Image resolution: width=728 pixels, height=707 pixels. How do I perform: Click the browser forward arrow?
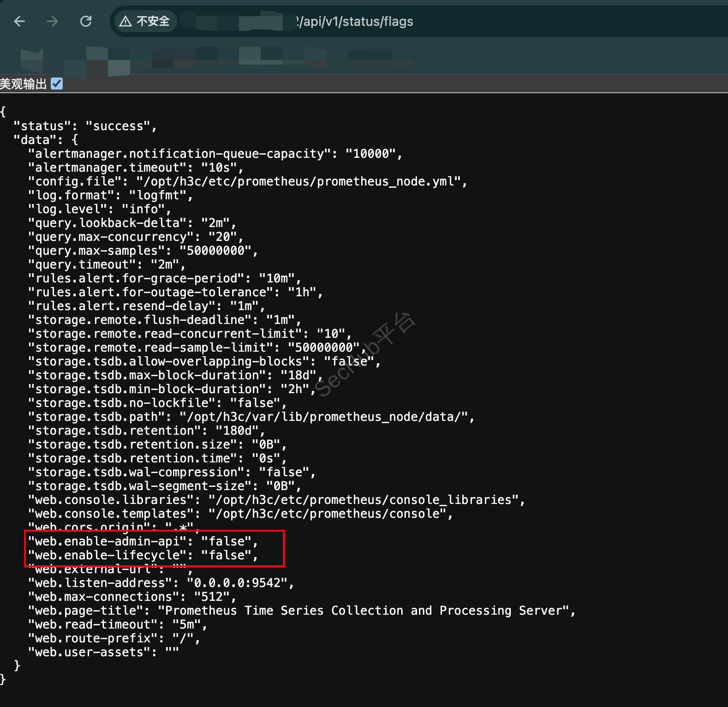53,21
